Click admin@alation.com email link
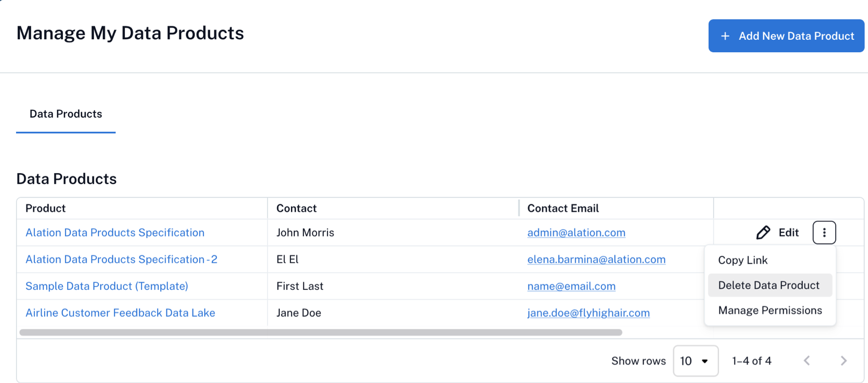This screenshot has width=868, height=383. coord(576,232)
